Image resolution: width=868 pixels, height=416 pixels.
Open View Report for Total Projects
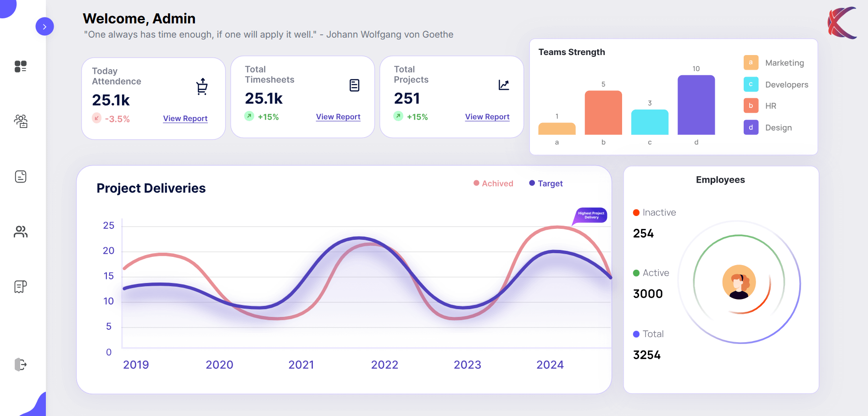[487, 116]
